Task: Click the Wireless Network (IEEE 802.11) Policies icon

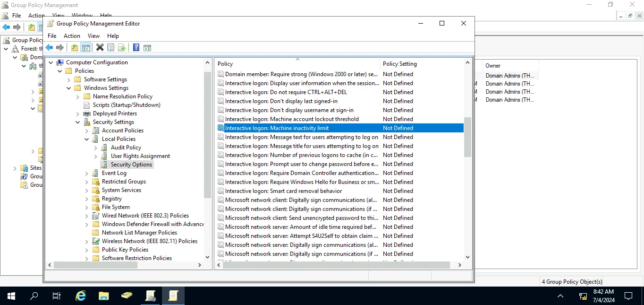Action: (96, 241)
